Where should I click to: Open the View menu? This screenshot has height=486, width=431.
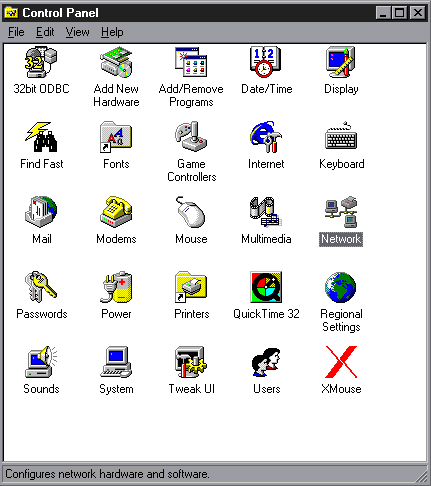(x=77, y=32)
